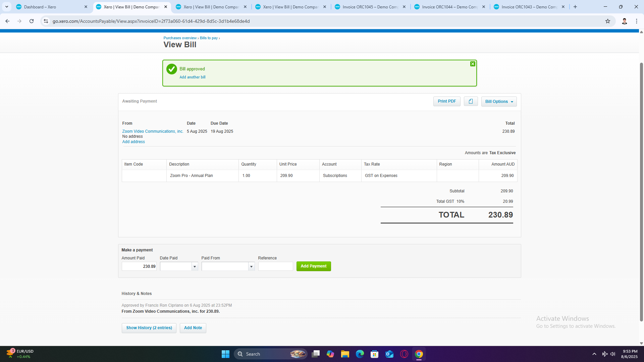
Task: Click the Total GST value 20.99
Action: (508, 201)
